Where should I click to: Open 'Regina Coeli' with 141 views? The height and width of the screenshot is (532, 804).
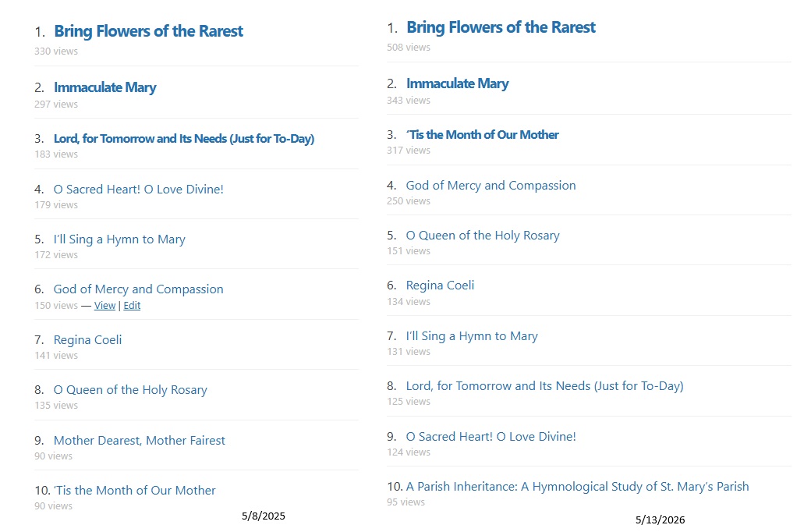87,340
